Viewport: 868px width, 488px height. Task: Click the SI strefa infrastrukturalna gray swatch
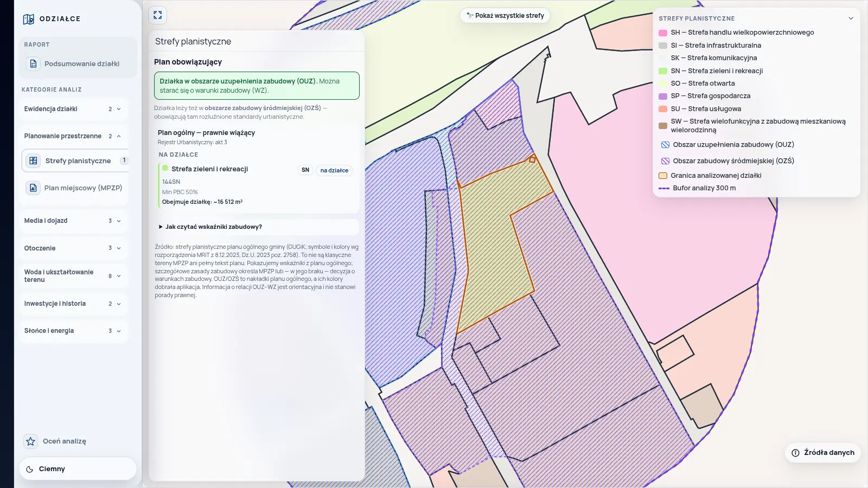coord(663,46)
